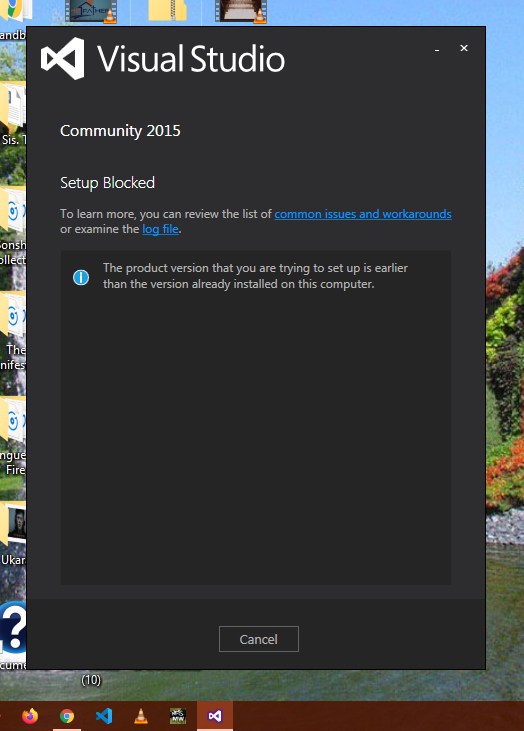Select the question mark help icon on desktop
The width and height of the screenshot is (524, 731).
click(13, 628)
